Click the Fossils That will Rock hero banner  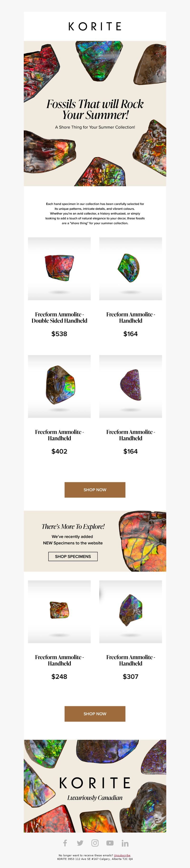coord(95,113)
